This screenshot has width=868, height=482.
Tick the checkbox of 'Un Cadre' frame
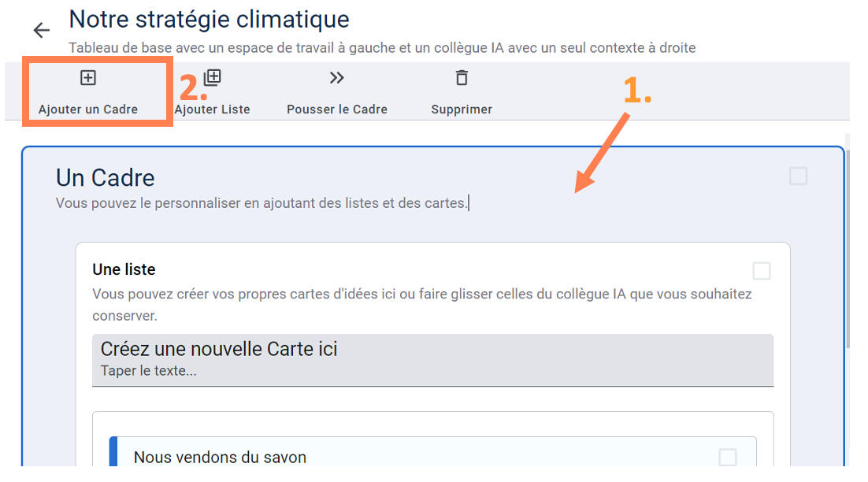[798, 176]
